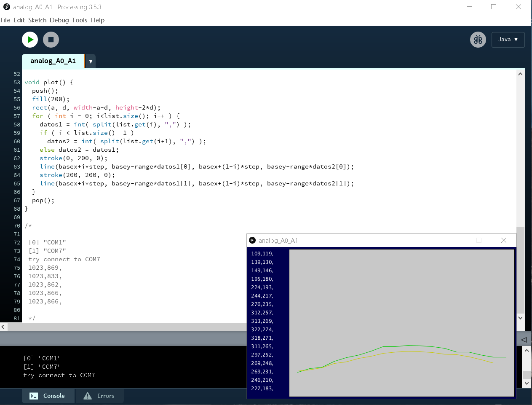Click the debugger butterfly icon

[478, 40]
